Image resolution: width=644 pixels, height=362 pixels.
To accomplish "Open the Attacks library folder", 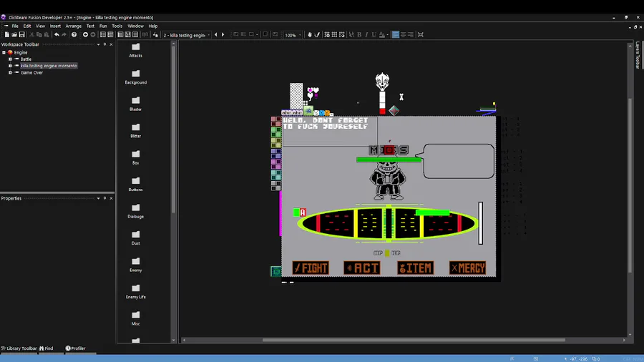I will tap(135, 50).
